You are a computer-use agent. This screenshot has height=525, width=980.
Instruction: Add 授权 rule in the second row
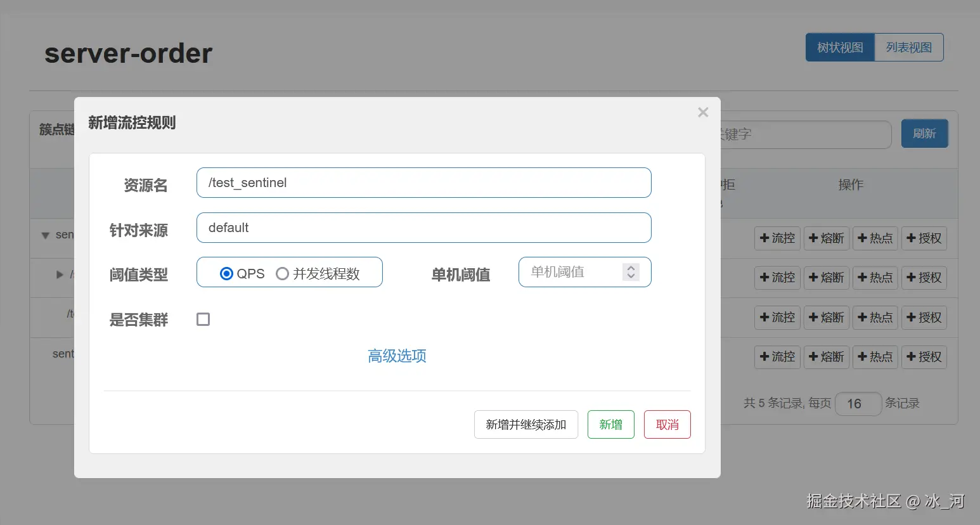924,278
